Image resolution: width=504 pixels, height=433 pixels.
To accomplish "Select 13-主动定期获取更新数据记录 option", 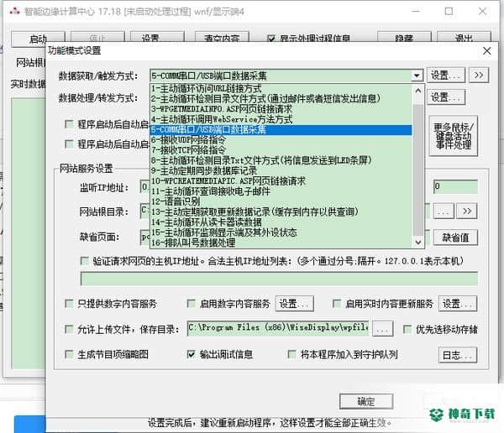I will point(281,211).
